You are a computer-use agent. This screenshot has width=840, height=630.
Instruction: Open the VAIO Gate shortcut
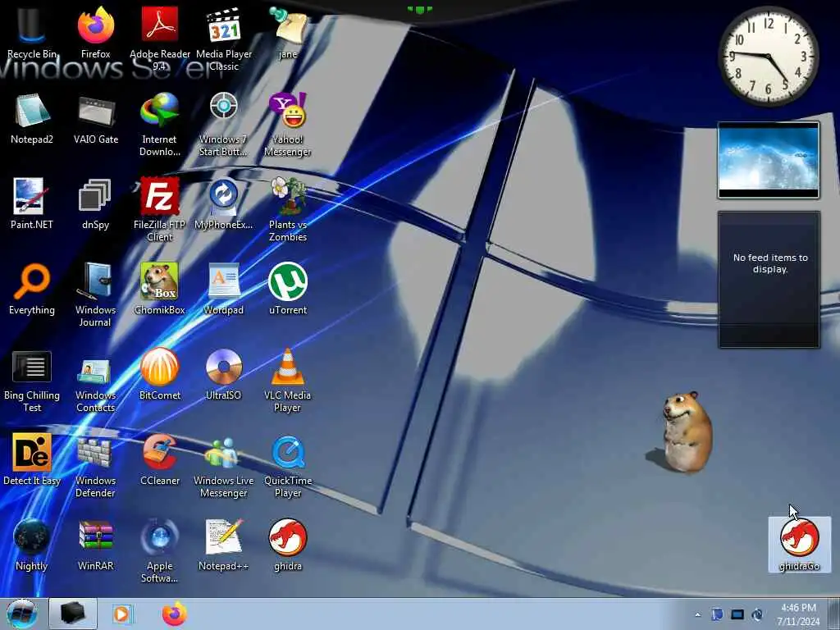point(95,118)
